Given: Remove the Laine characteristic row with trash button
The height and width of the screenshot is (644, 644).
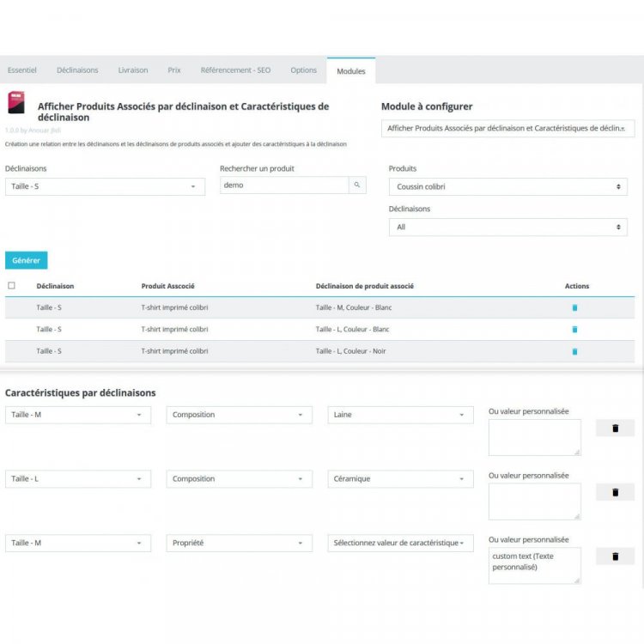Looking at the screenshot, I should point(615,428).
